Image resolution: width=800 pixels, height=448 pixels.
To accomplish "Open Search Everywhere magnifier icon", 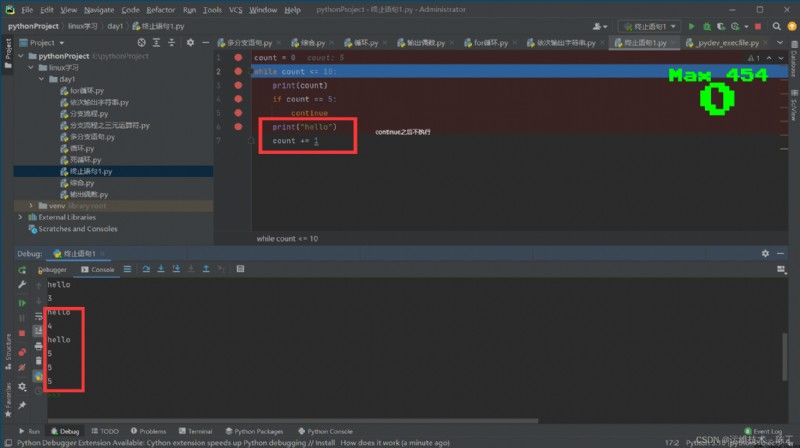I will [777, 26].
